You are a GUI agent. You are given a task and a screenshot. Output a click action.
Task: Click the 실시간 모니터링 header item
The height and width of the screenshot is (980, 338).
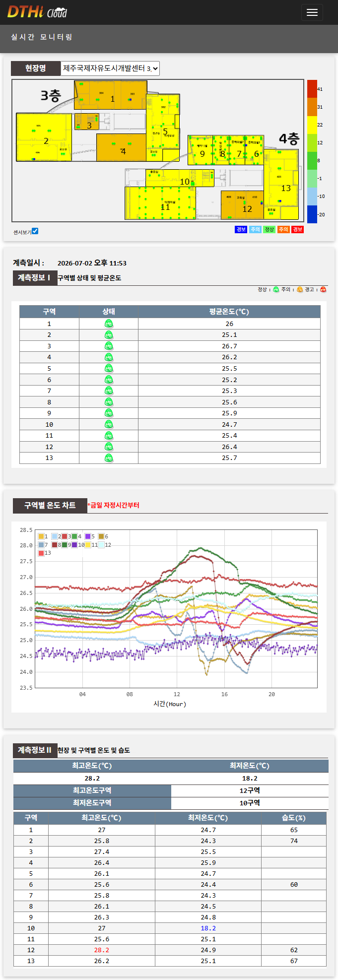[x=42, y=37]
